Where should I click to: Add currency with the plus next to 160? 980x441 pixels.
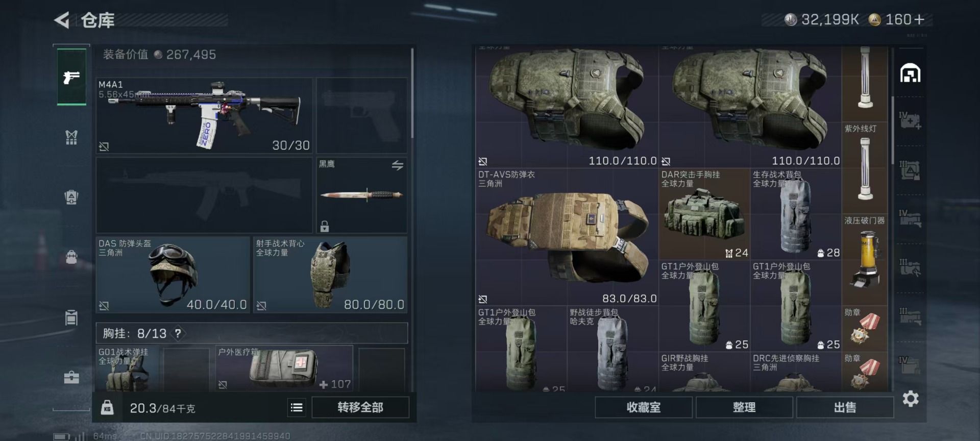coord(919,19)
